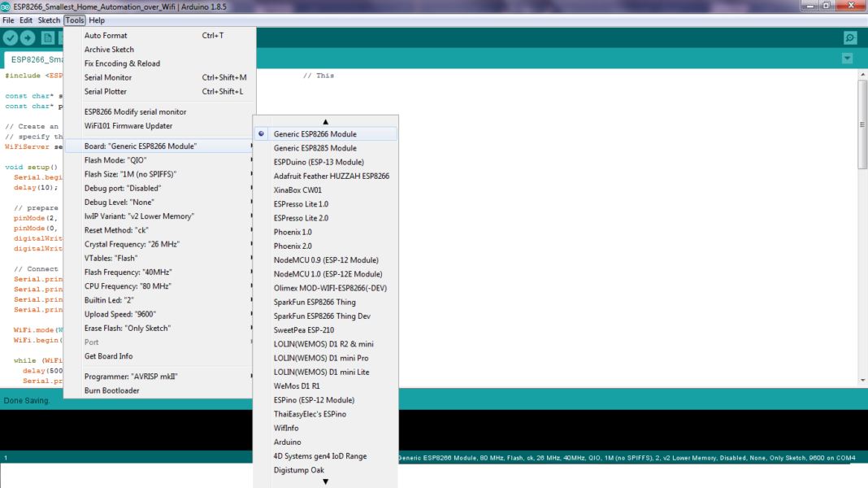Click Serial Plotter in Tools menu
Image resolution: width=868 pixels, height=488 pixels.
click(x=106, y=92)
